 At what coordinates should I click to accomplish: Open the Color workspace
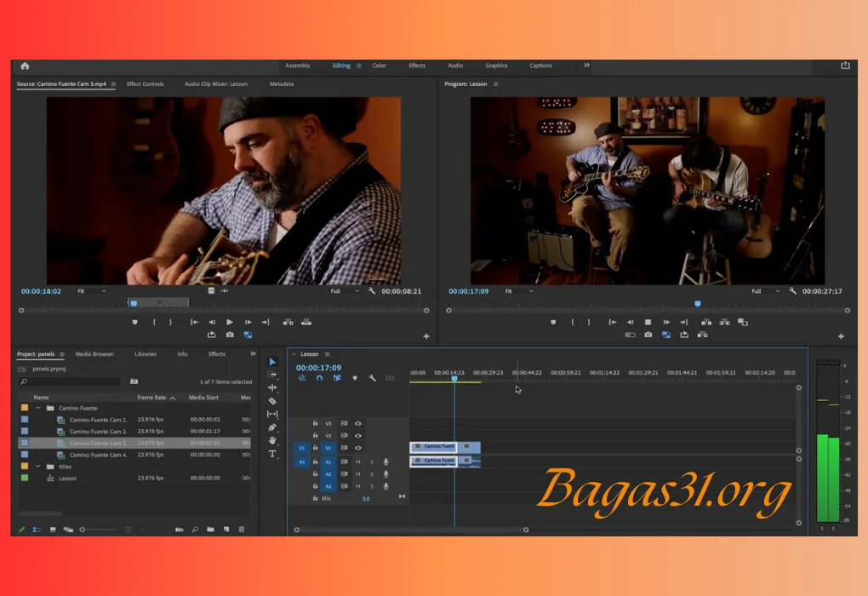(x=379, y=66)
